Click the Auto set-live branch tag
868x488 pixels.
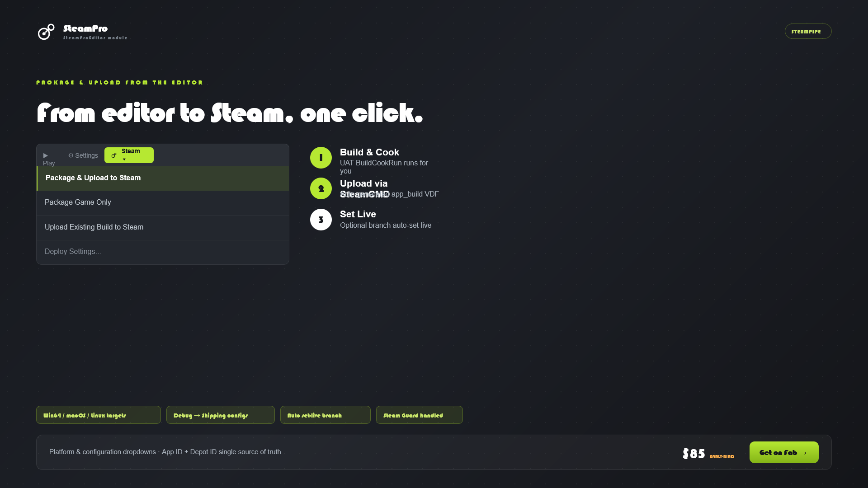(x=325, y=415)
